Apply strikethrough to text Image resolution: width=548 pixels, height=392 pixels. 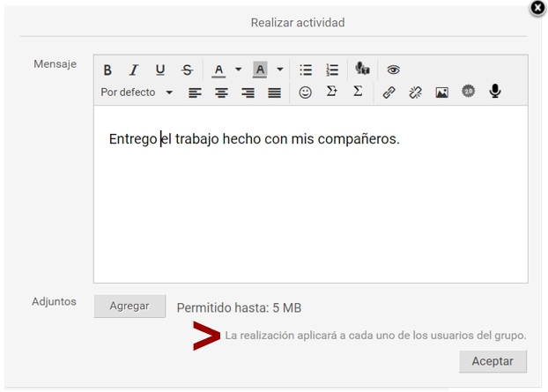point(186,70)
